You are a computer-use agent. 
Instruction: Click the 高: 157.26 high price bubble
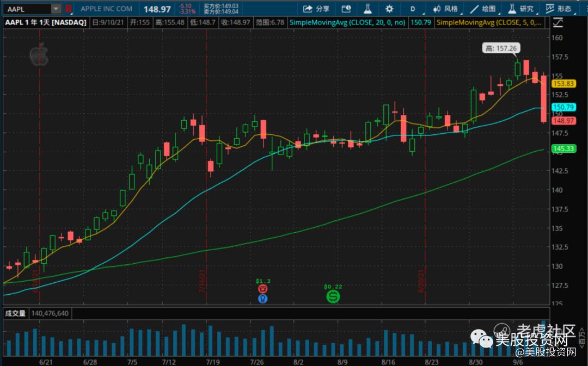[x=501, y=48]
